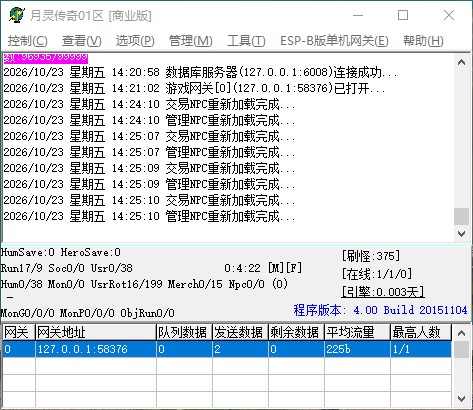Screen dimensions: 473x410
Task: Click the 14:25:07 交易NPC重新加载完成 log line
Action: point(149,136)
